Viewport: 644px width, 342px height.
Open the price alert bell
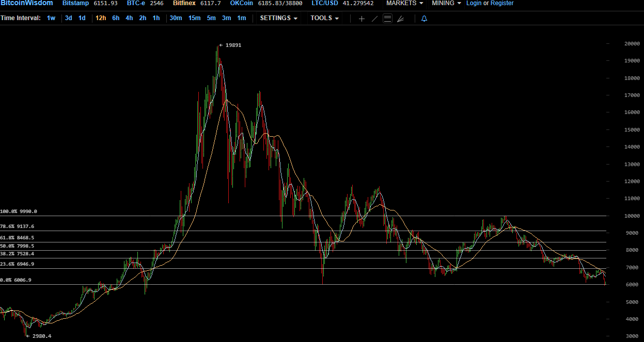tap(424, 19)
